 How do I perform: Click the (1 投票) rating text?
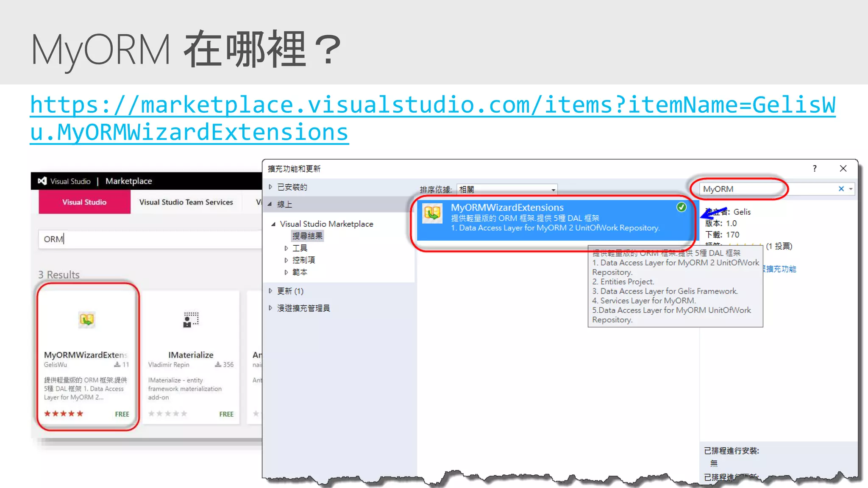779,246
